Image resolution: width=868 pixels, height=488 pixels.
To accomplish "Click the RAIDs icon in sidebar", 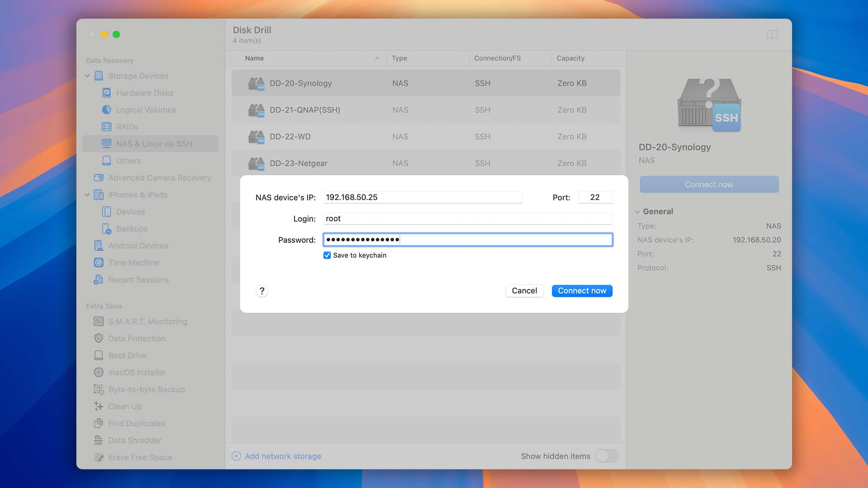I will click(106, 127).
